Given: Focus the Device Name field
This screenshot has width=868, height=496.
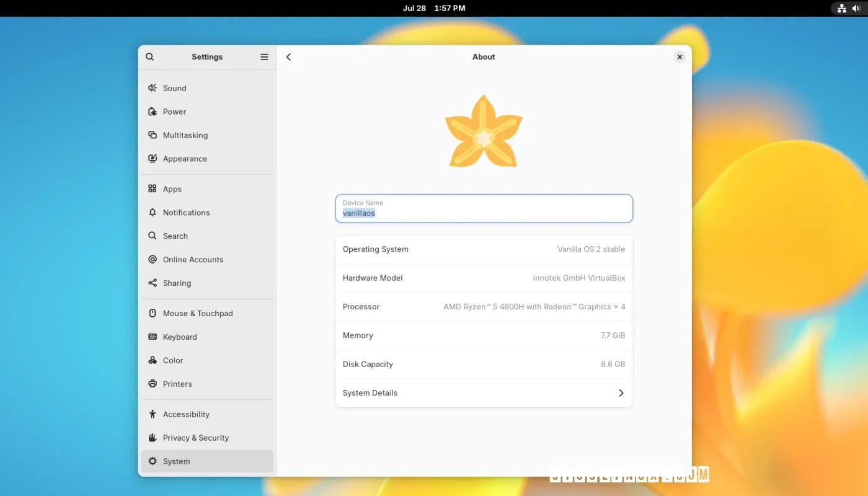Looking at the screenshot, I should pyautogui.click(x=484, y=208).
